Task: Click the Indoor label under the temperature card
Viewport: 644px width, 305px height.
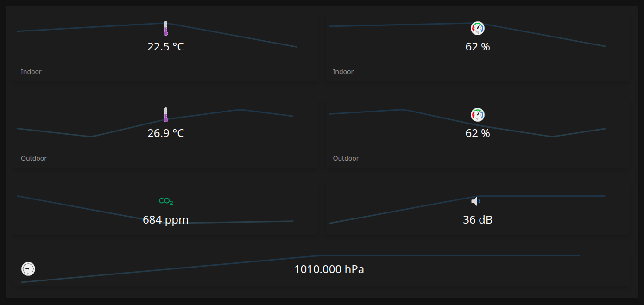Action: [x=31, y=71]
